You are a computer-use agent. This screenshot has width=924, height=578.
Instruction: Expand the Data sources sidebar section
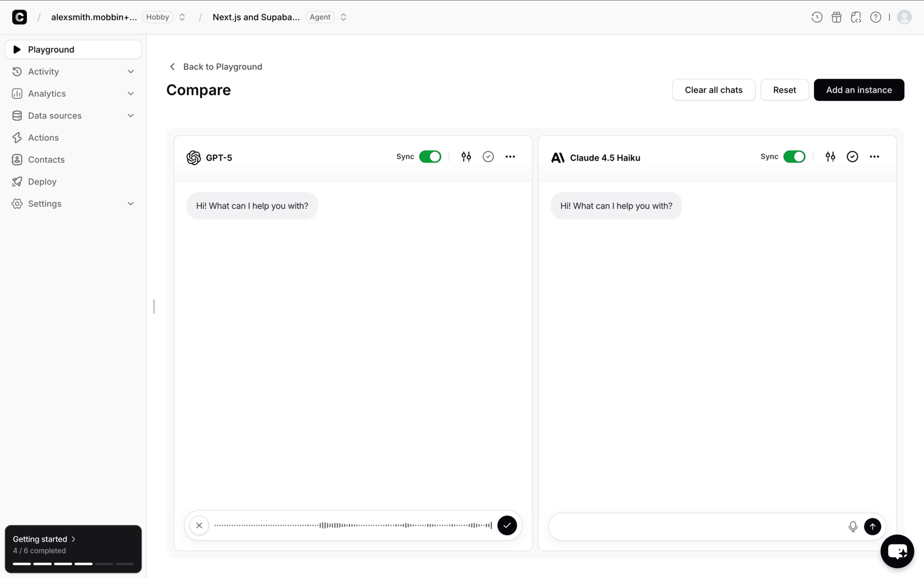pos(130,116)
